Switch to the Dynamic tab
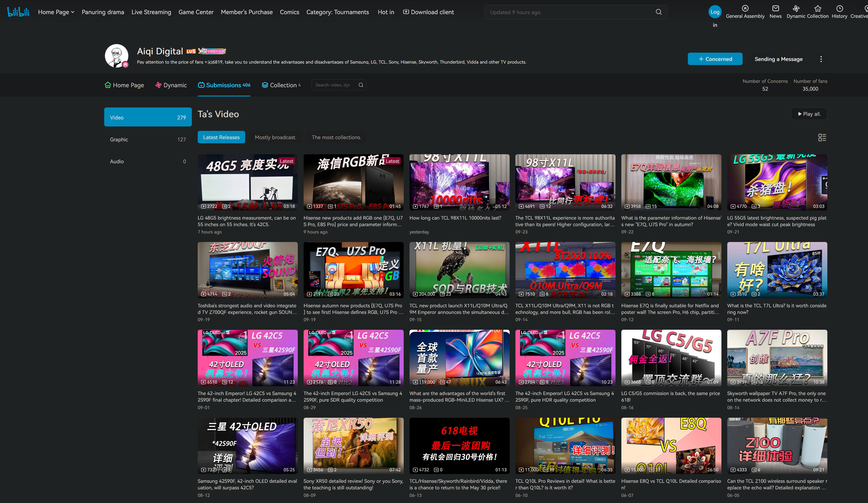 click(x=171, y=85)
